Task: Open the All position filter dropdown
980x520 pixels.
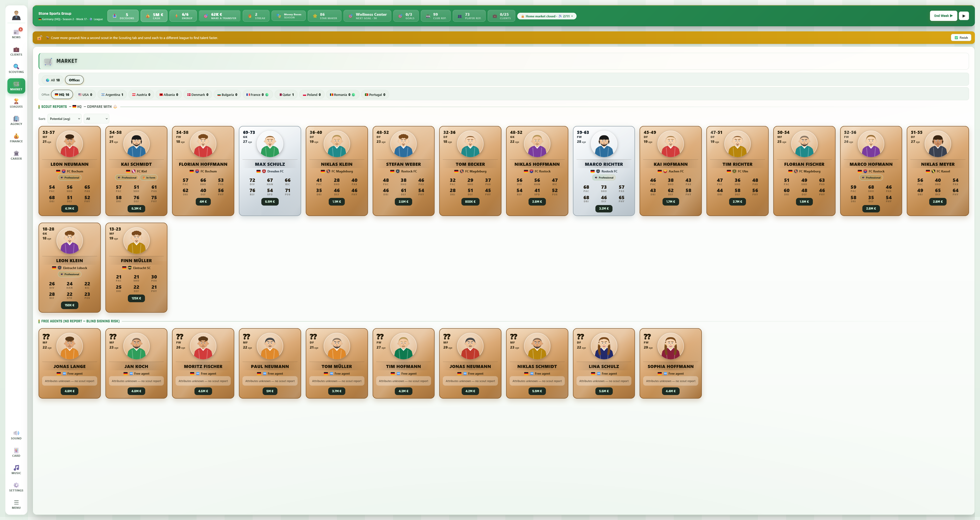Action: [x=97, y=119]
